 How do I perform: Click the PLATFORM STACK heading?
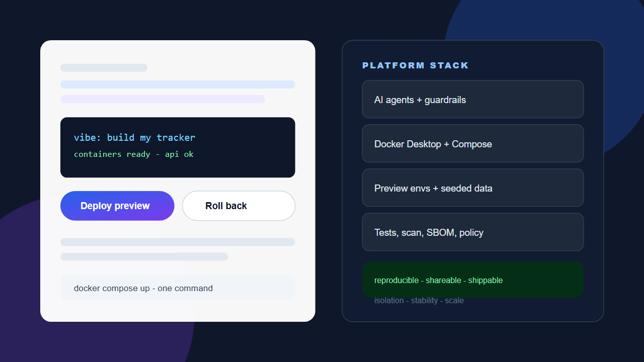[x=416, y=65]
